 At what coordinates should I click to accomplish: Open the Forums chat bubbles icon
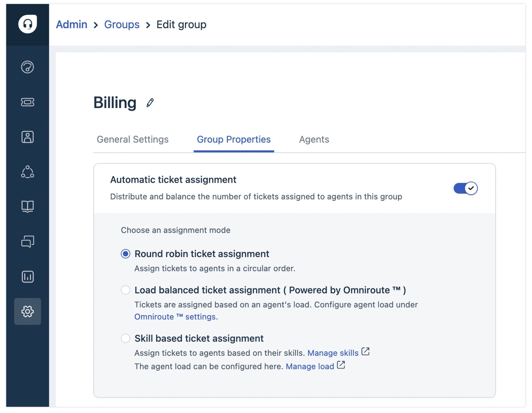27,242
